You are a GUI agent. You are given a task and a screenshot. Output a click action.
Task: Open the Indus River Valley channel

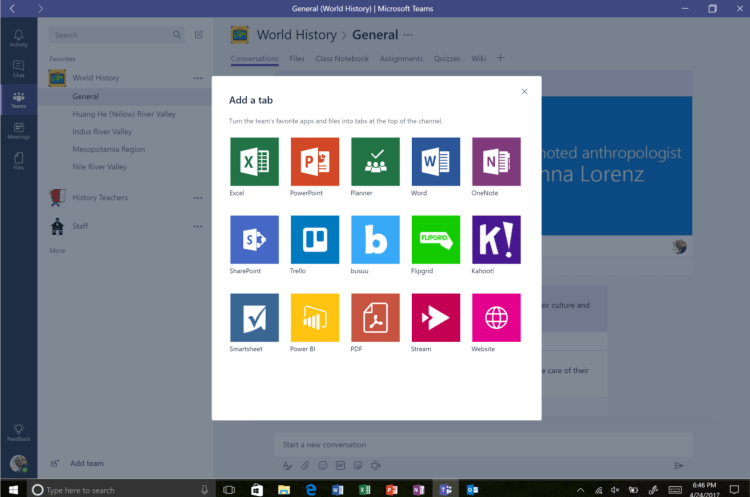coord(102,132)
